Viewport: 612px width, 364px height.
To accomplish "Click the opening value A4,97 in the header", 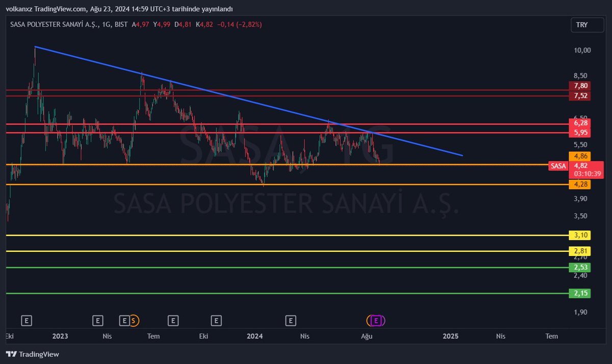I will 141,24.
